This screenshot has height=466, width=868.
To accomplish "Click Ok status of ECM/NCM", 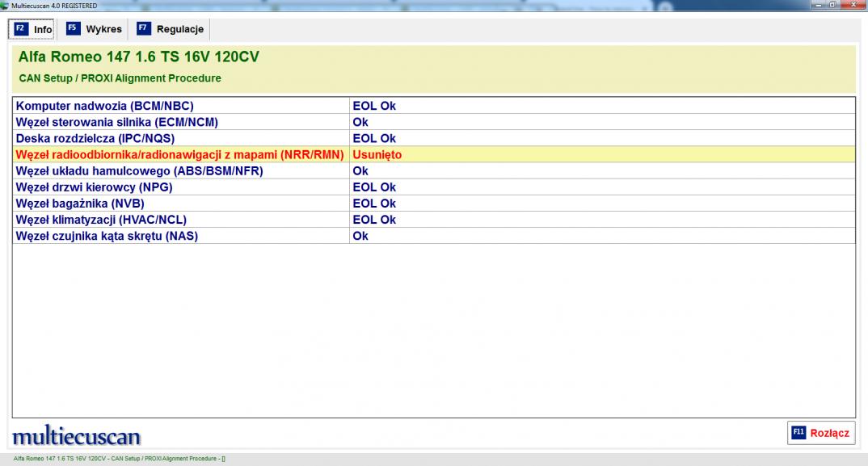I will click(360, 122).
